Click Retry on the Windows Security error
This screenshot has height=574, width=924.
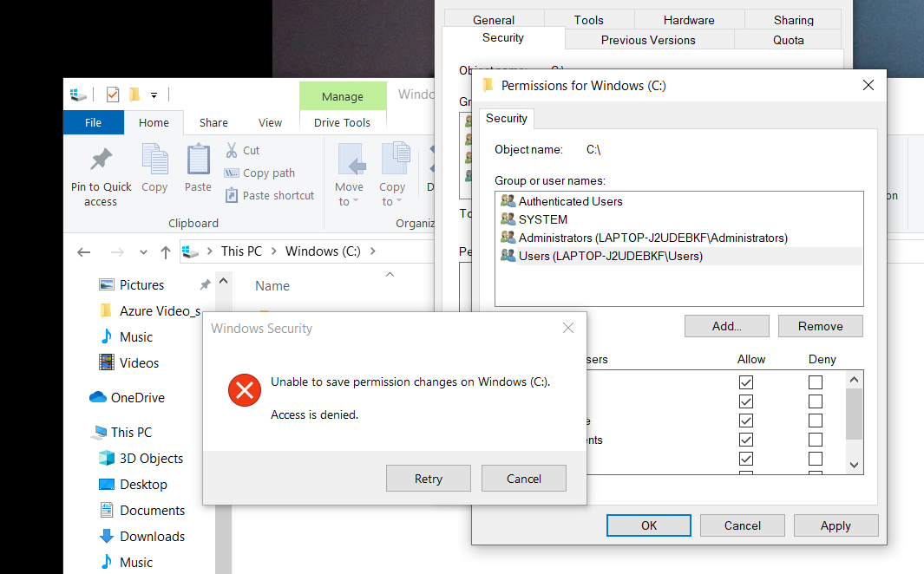point(428,478)
